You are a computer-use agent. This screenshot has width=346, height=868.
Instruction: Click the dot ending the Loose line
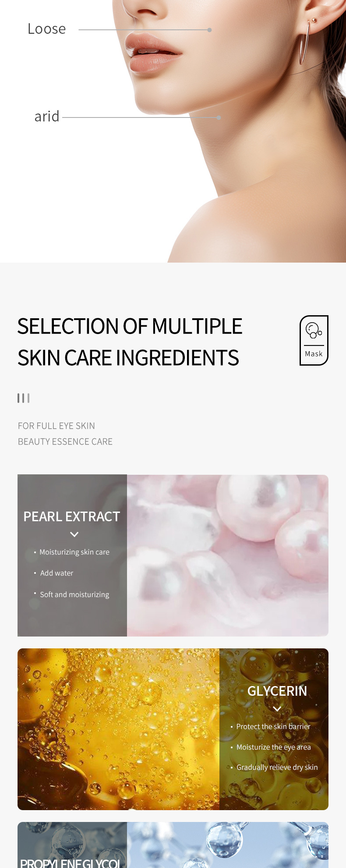click(210, 30)
